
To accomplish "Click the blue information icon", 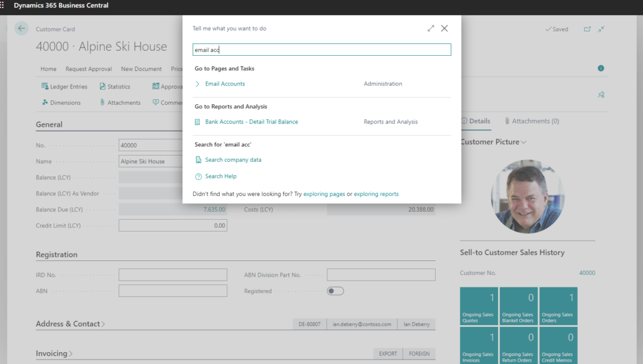I will pos(601,68).
